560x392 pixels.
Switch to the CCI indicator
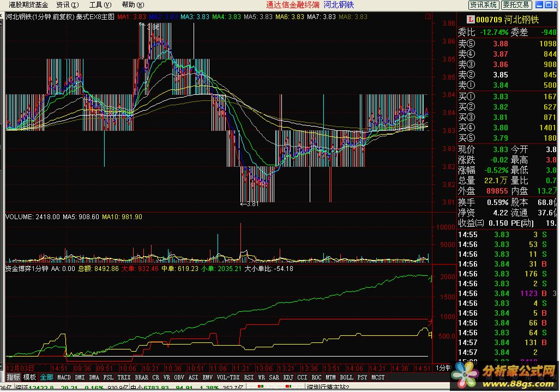(x=302, y=377)
